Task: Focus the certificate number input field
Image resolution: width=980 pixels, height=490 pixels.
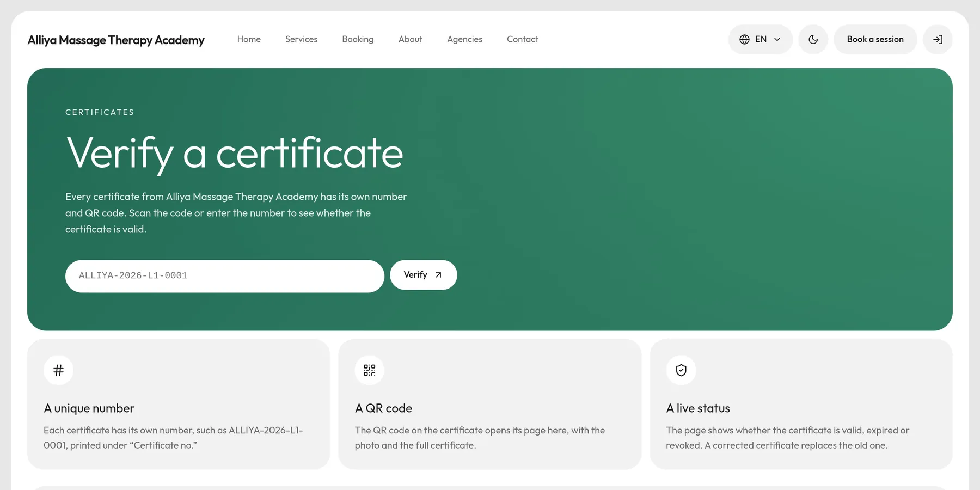Action: (x=225, y=276)
